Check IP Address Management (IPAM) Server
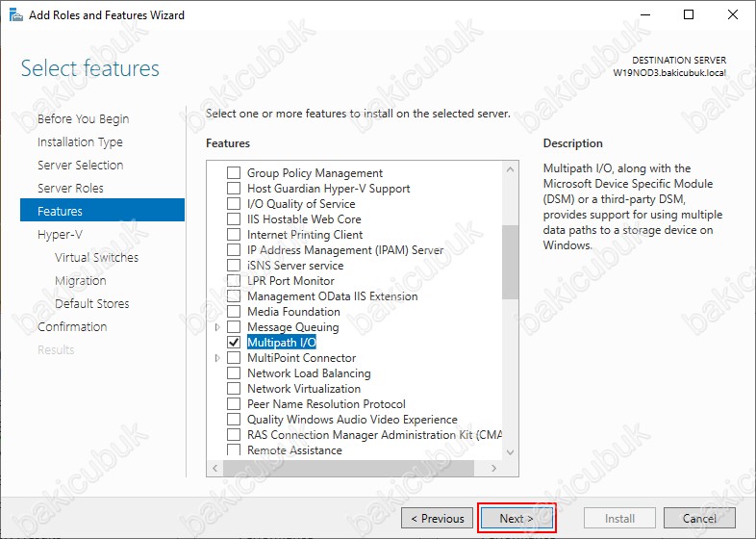The image size is (756, 539). [x=234, y=250]
